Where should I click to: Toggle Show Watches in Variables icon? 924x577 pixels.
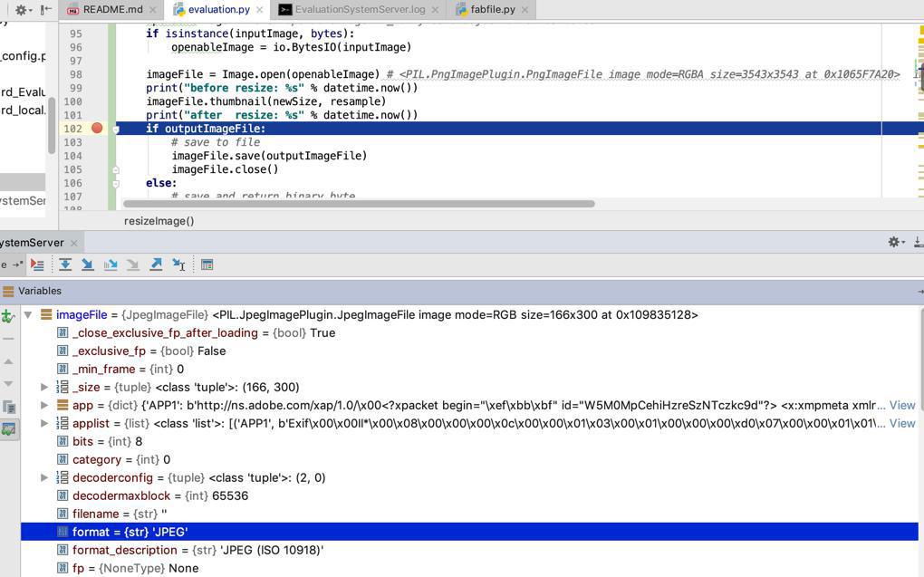coord(8,429)
